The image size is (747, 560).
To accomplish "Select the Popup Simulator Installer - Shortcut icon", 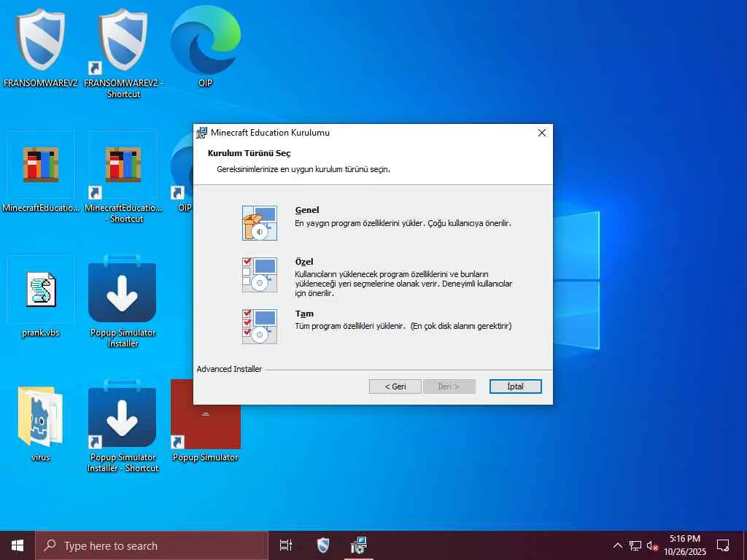I will pyautogui.click(x=123, y=426).
